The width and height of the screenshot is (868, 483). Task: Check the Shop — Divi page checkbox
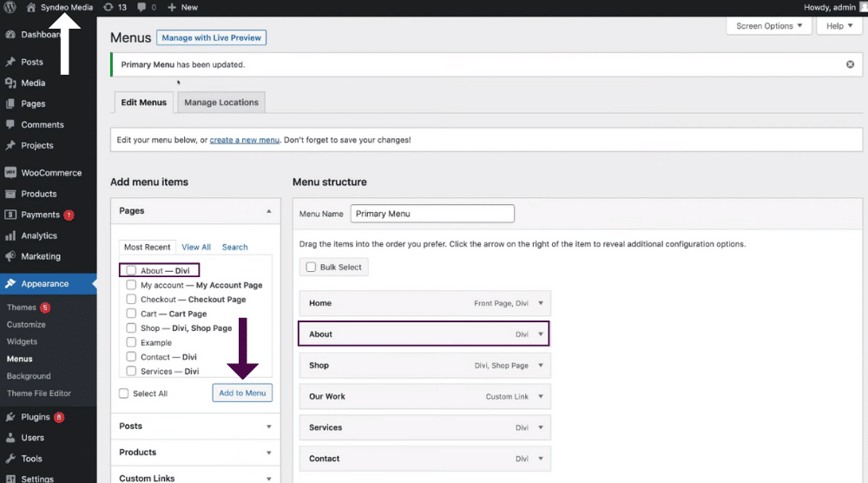131,328
